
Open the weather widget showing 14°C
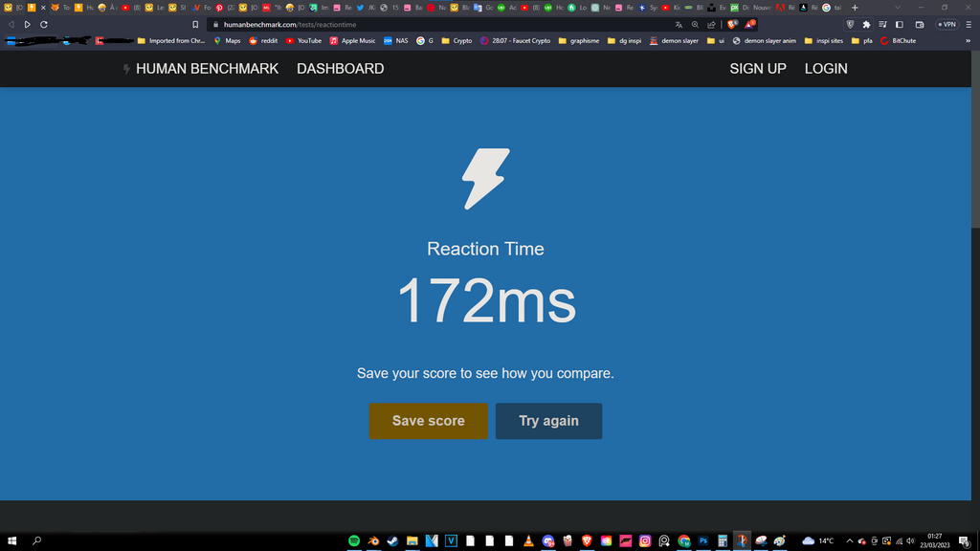(818, 541)
